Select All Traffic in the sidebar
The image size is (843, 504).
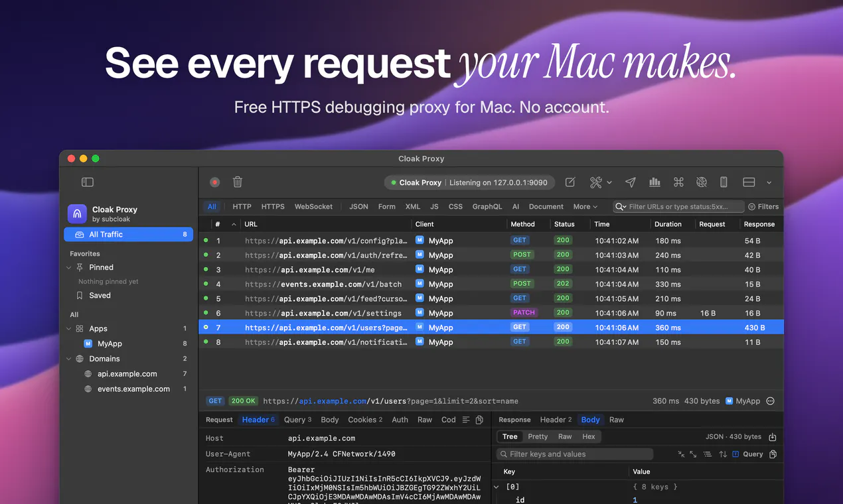(129, 234)
